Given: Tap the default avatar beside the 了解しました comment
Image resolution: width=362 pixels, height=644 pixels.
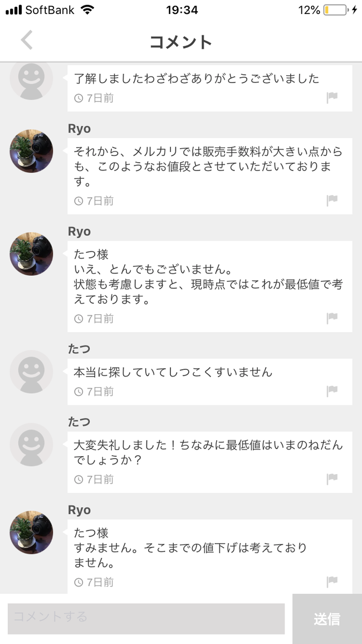Looking at the screenshot, I should click(31, 81).
